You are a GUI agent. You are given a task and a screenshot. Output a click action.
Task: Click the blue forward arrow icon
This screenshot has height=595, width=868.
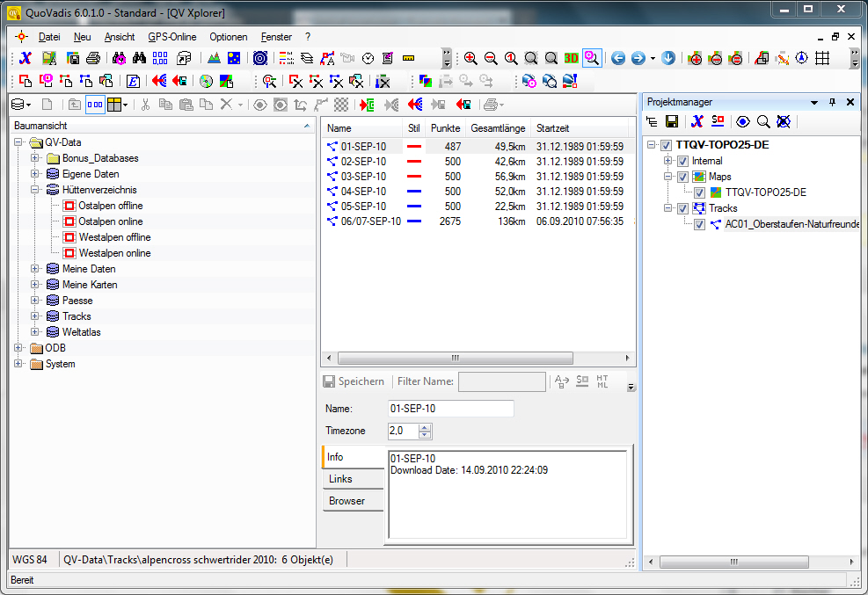coord(638,58)
